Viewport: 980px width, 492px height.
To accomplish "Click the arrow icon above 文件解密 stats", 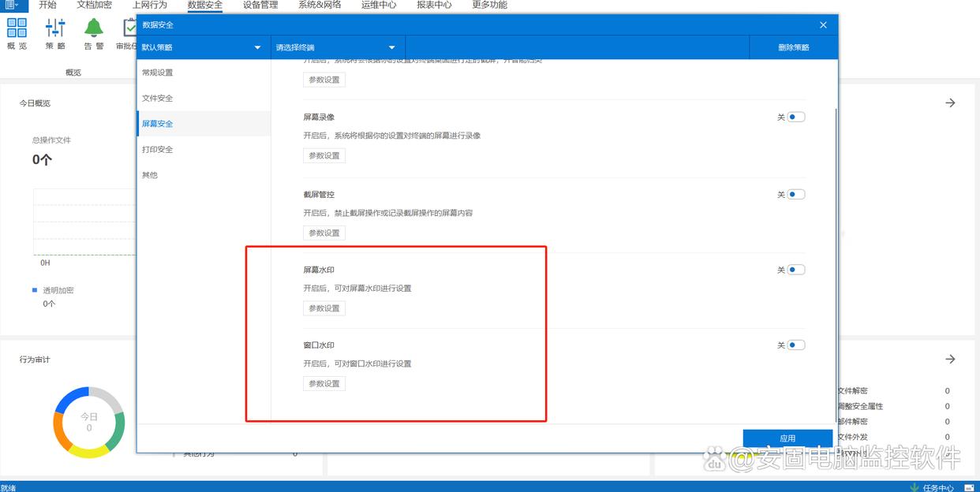I will [950, 360].
